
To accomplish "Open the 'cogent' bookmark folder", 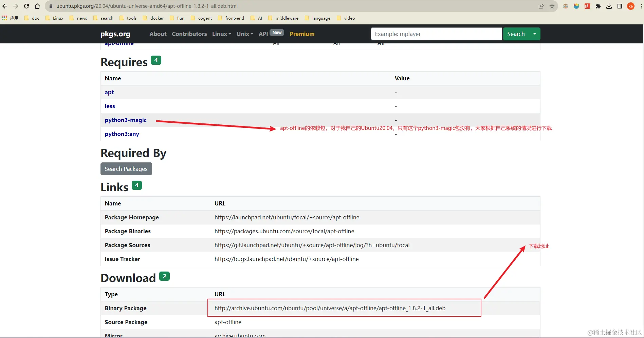I will (201, 18).
